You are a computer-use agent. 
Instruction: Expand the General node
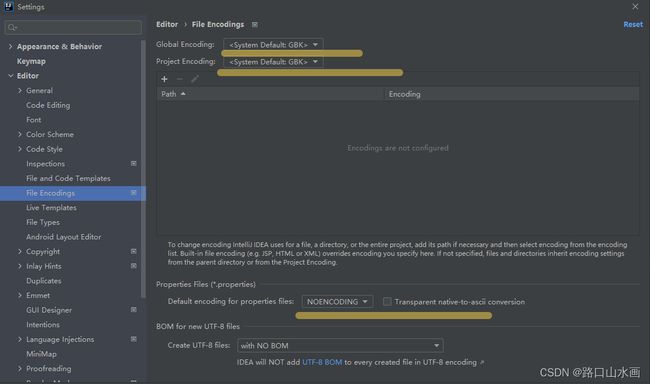tap(19, 90)
